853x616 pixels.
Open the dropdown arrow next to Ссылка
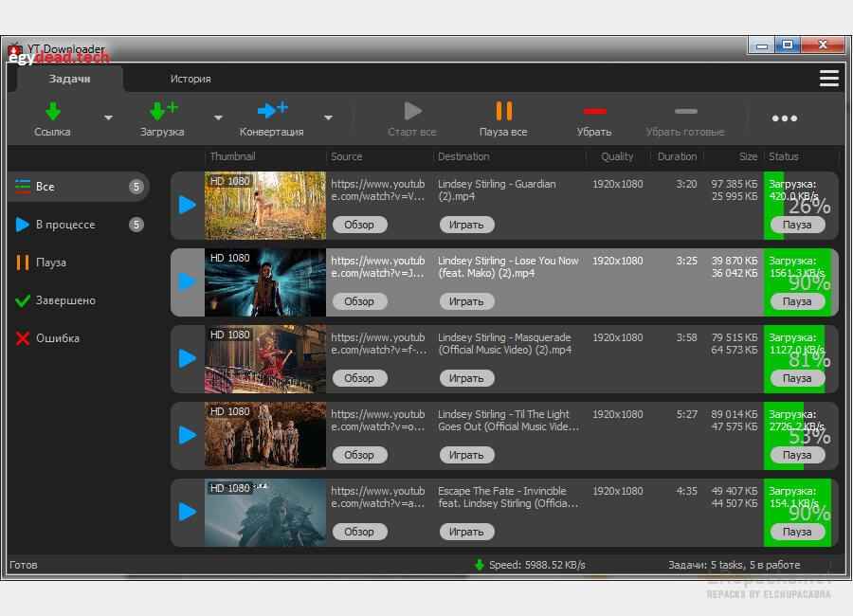point(107,118)
